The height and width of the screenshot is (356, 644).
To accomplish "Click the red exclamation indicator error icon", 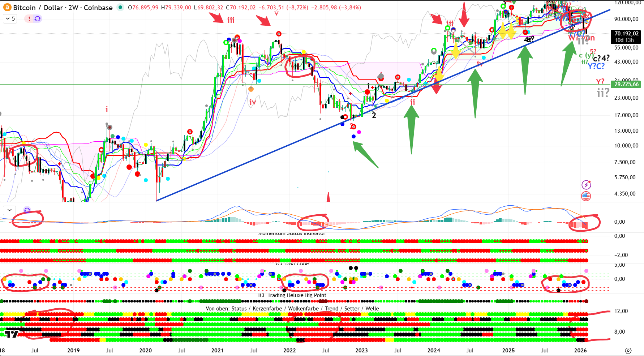I will [x=29, y=19].
